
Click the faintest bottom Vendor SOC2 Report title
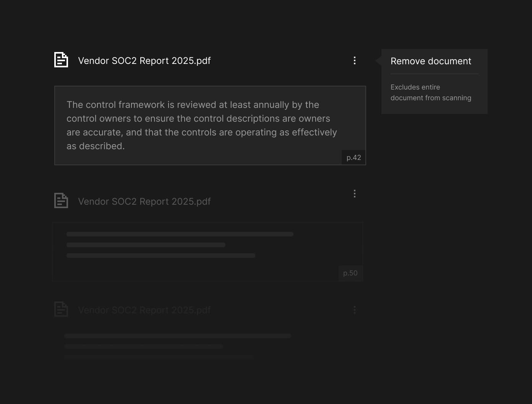click(x=144, y=310)
